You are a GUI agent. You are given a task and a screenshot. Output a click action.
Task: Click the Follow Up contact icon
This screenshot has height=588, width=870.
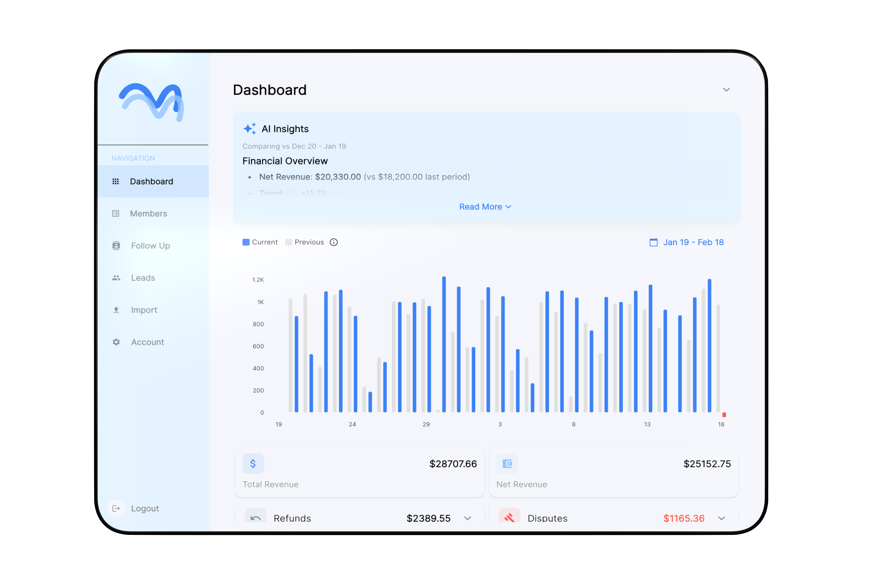pyautogui.click(x=116, y=246)
